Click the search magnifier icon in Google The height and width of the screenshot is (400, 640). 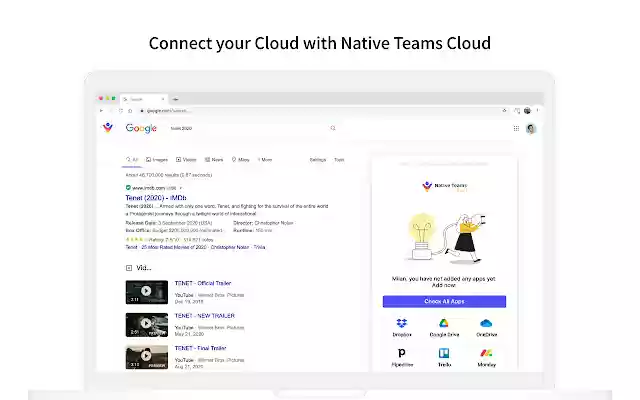[x=333, y=128]
